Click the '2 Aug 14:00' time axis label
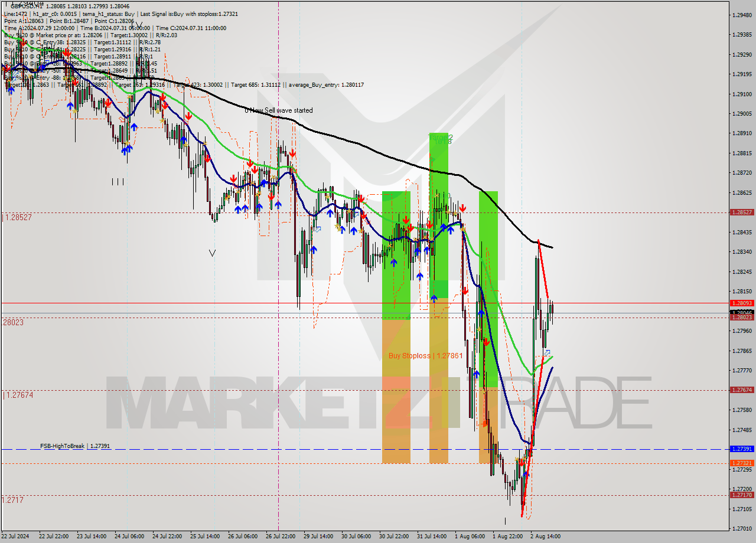 [545, 537]
